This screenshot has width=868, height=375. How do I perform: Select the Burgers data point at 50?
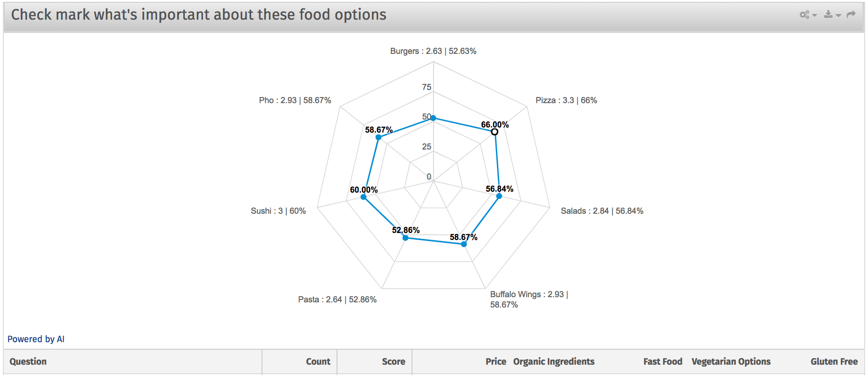tap(433, 118)
